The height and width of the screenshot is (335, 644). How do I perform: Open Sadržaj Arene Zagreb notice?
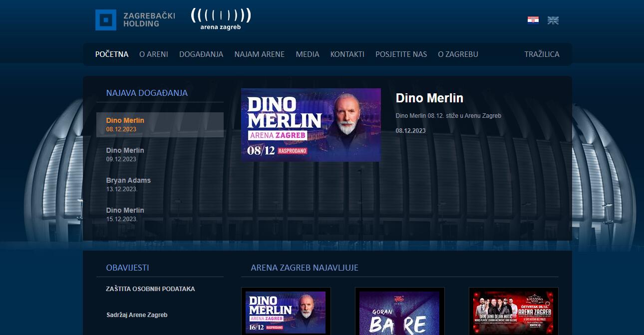tap(137, 315)
